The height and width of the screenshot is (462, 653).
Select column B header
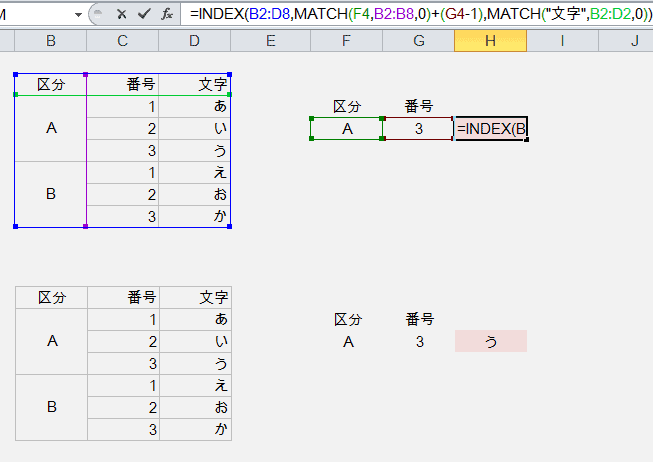[x=50, y=41]
